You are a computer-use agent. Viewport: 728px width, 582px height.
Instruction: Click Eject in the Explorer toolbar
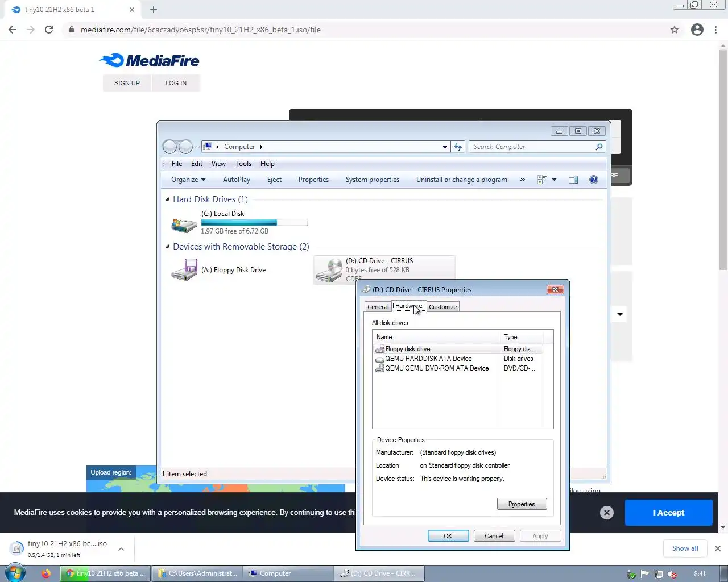(274, 180)
